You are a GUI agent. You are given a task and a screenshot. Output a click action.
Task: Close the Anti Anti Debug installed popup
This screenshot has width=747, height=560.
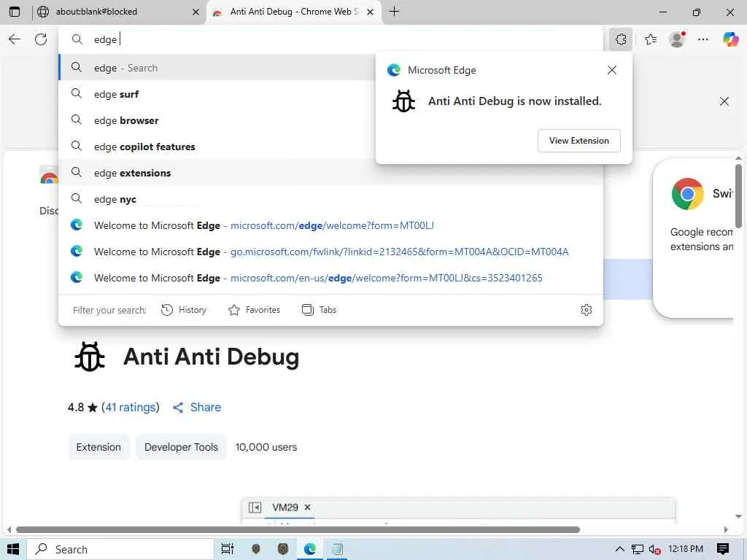click(612, 70)
